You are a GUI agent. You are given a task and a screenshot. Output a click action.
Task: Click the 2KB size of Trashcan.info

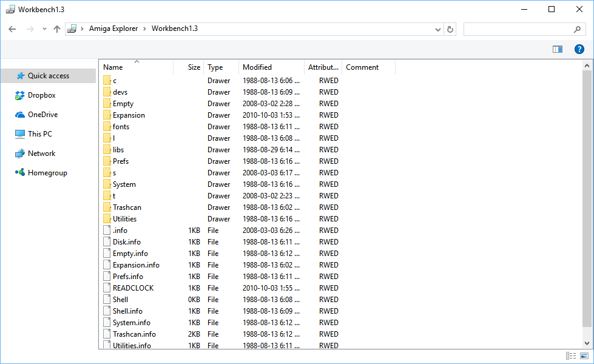click(194, 334)
